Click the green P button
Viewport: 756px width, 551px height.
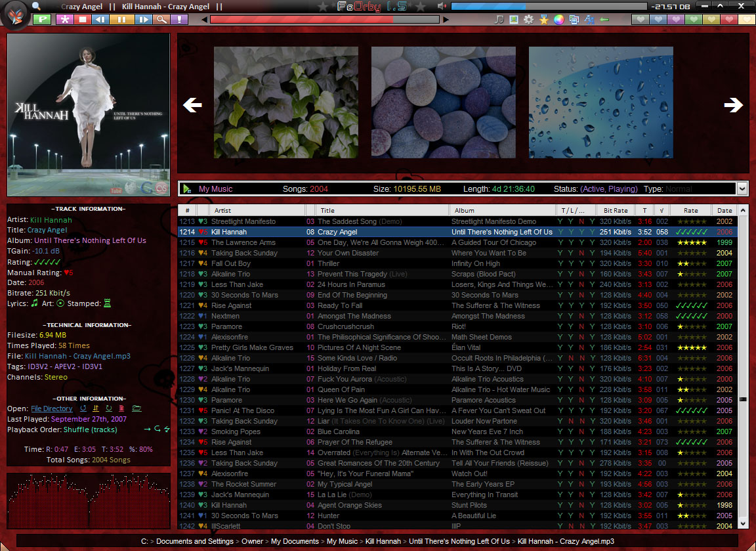point(42,20)
